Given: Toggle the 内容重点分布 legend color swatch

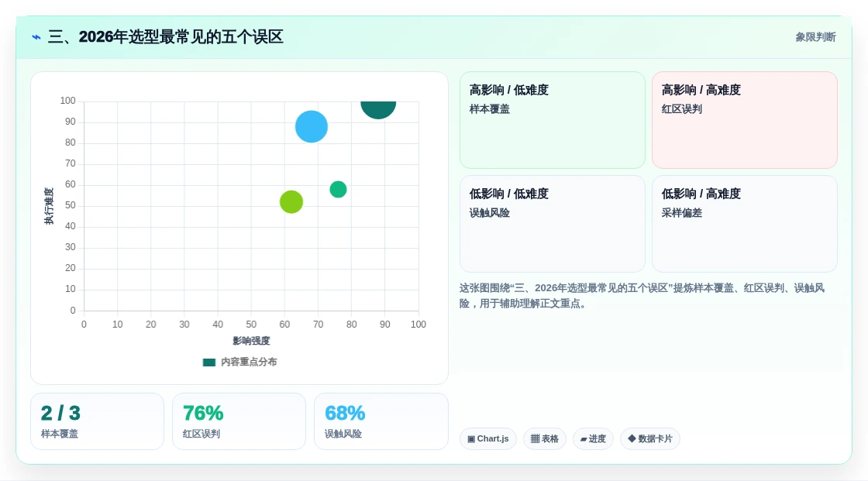Looking at the screenshot, I should click(209, 362).
